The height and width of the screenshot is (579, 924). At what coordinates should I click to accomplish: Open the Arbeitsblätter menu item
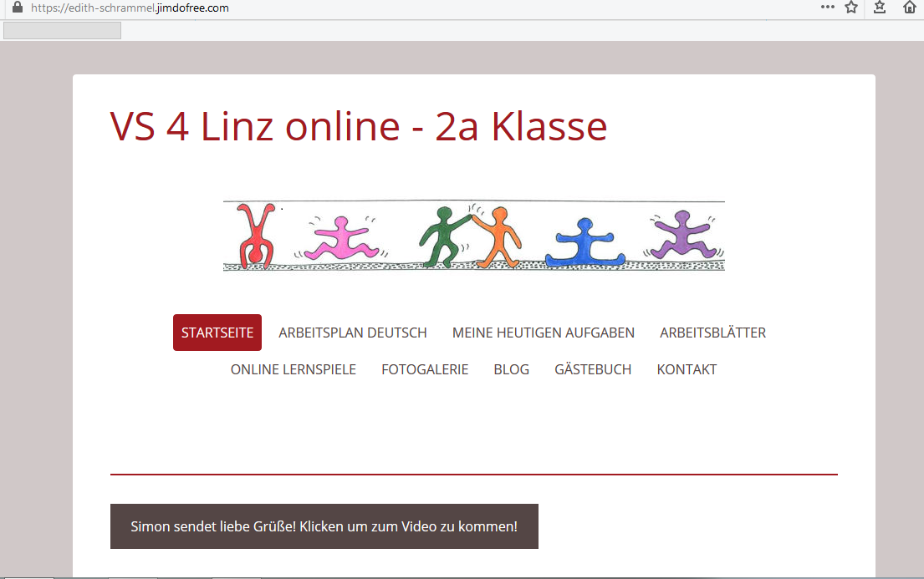712,333
